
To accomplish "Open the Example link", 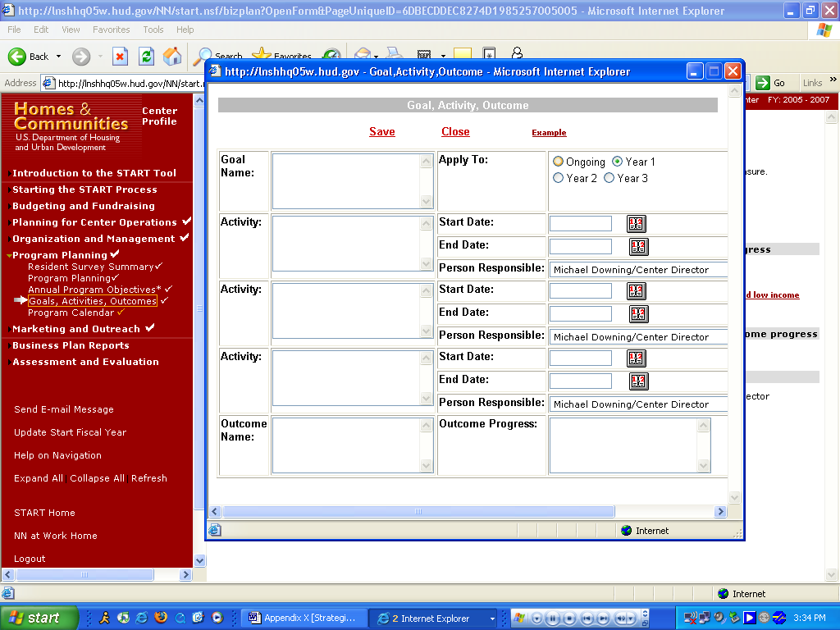I will point(549,133).
